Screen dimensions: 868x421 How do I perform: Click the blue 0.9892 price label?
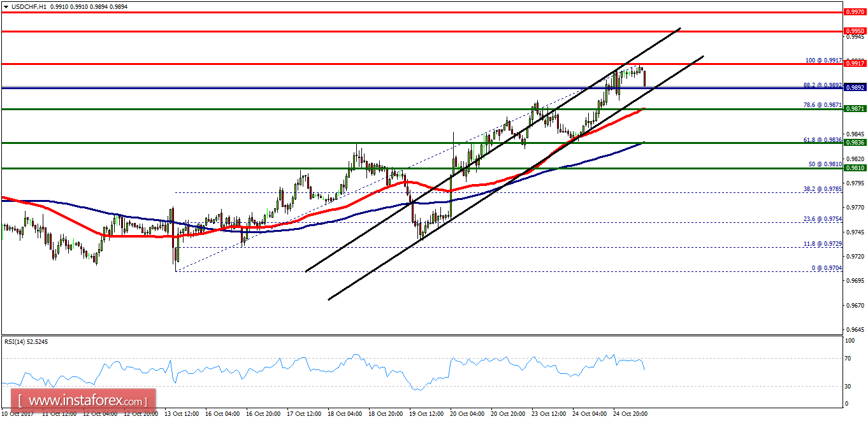(x=855, y=88)
